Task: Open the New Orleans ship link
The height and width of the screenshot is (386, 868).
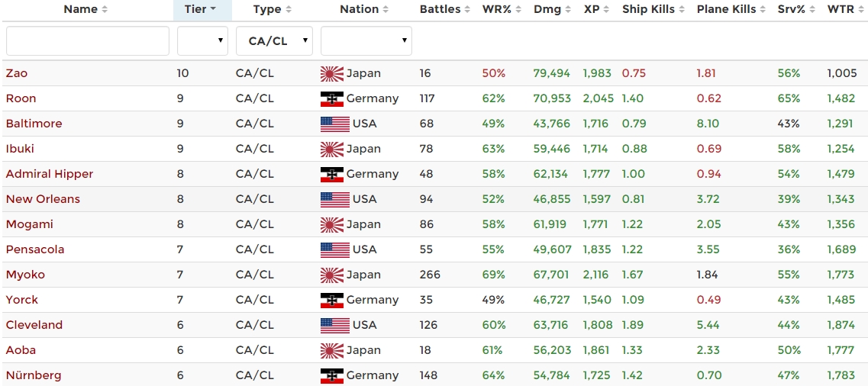Action: coord(43,199)
